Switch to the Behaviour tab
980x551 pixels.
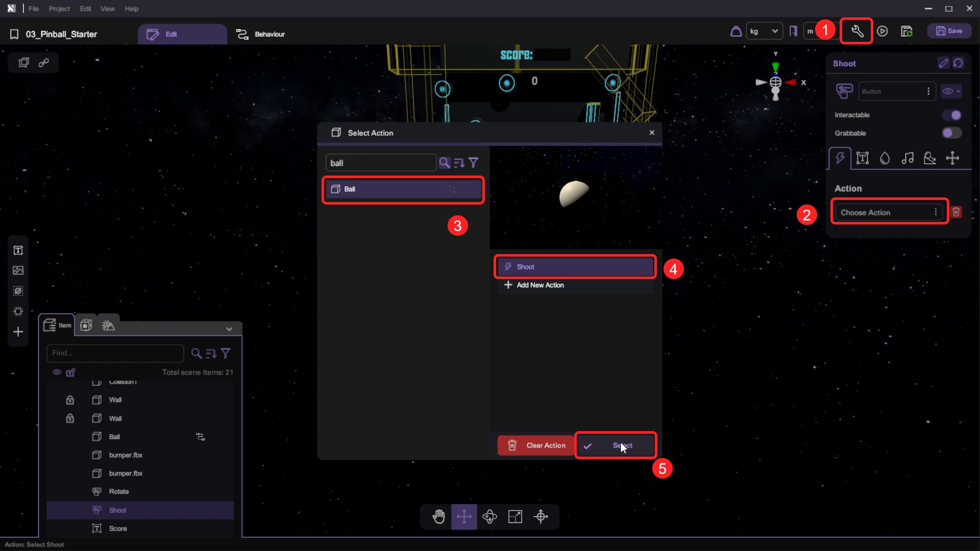pyautogui.click(x=261, y=34)
